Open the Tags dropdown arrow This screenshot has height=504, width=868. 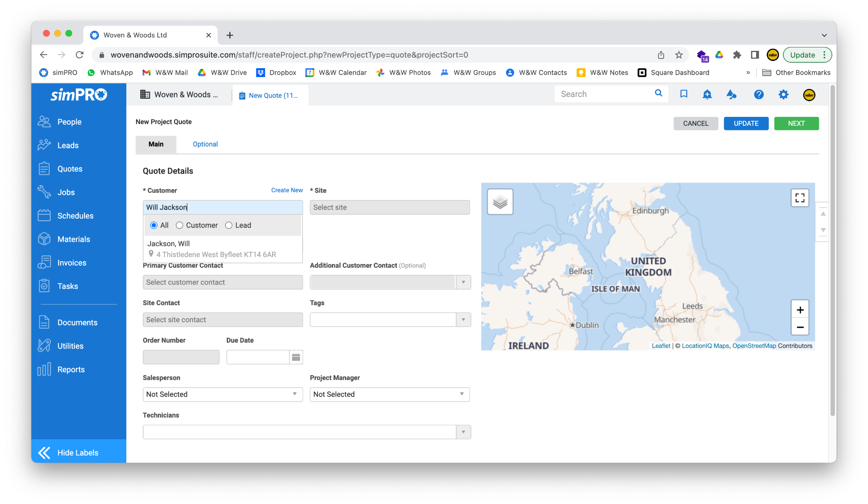(x=463, y=320)
